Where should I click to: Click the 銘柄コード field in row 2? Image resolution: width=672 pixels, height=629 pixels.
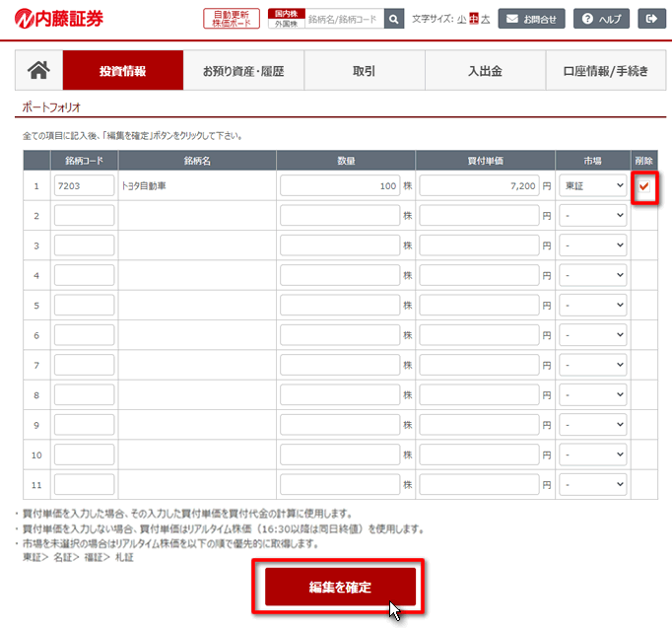(85, 215)
